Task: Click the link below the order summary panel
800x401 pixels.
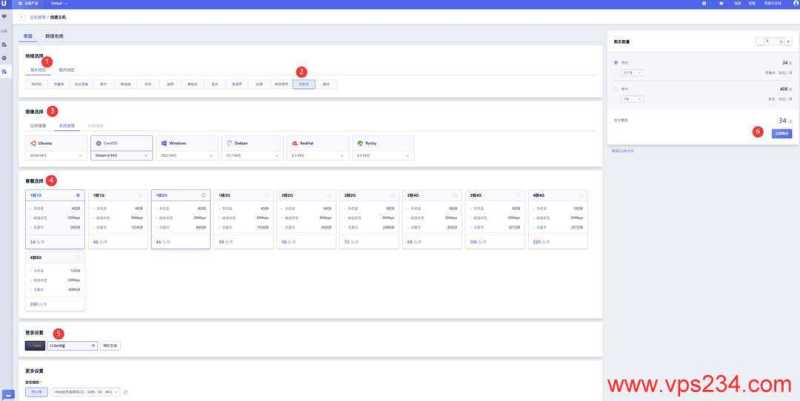Action: tap(623, 150)
